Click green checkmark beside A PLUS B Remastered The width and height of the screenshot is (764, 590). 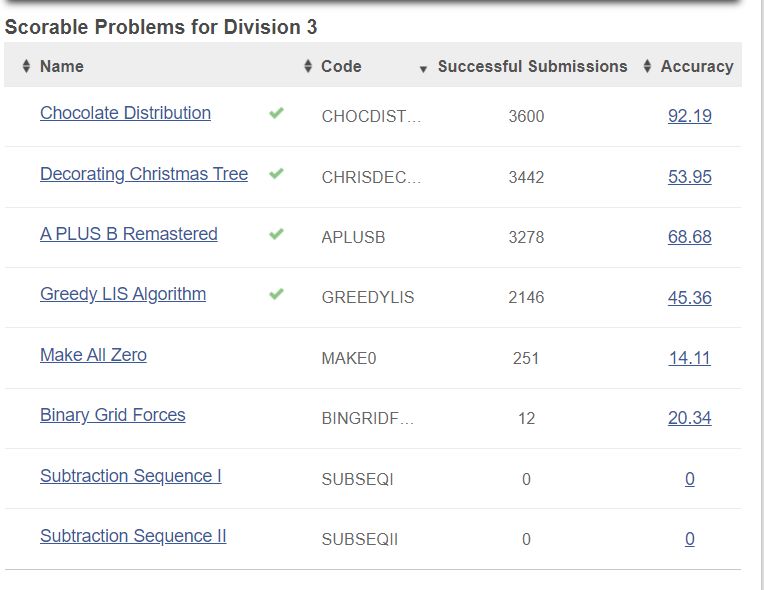click(277, 234)
